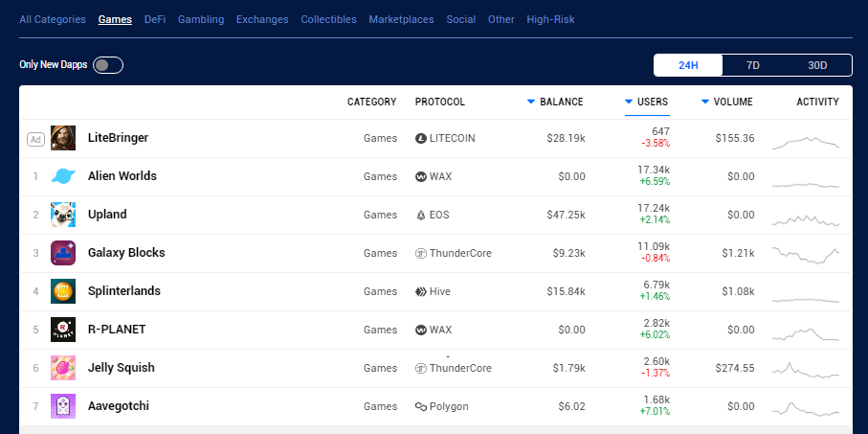Sort by the USERS column arrow
This screenshot has width=868, height=434.
[629, 102]
